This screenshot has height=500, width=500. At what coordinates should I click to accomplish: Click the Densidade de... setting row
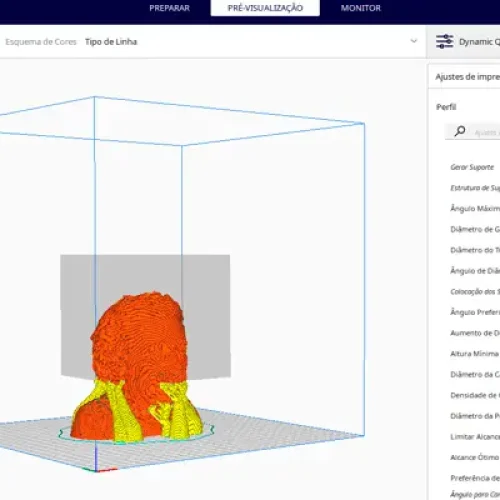[x=475, y=395]
